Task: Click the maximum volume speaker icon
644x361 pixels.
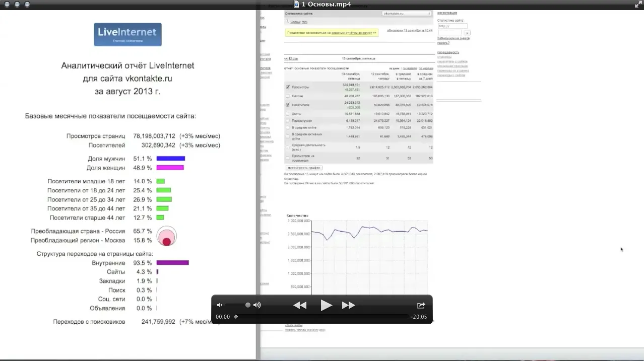Action: click(257, 305)
